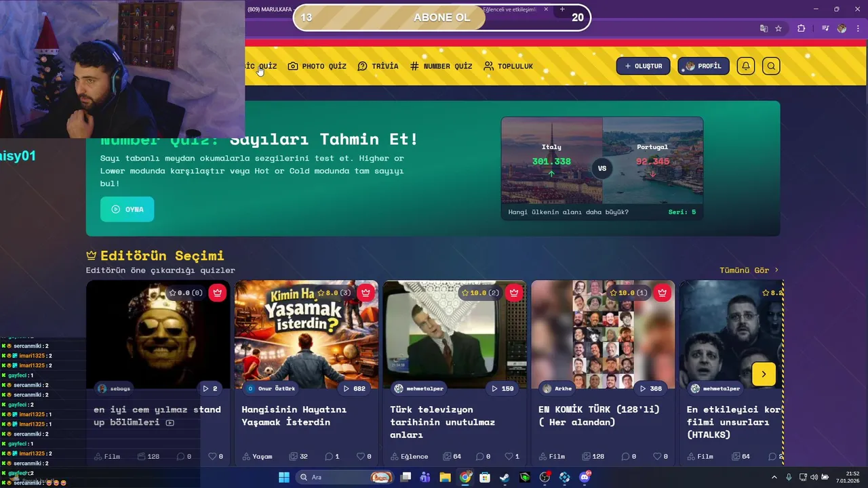Click Film category on cem yılmaz card
Image resolution: width=868 pixels, height=488 pixels.
[107, 456]
